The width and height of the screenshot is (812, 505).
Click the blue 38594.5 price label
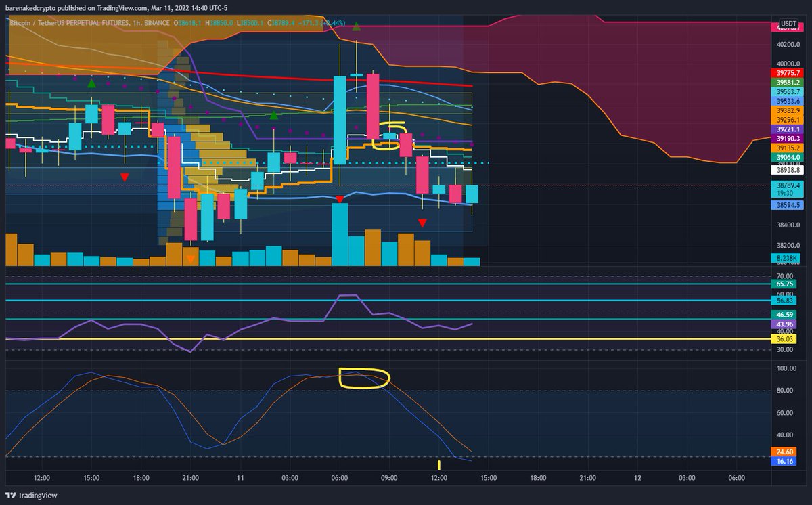coord(787,204)
